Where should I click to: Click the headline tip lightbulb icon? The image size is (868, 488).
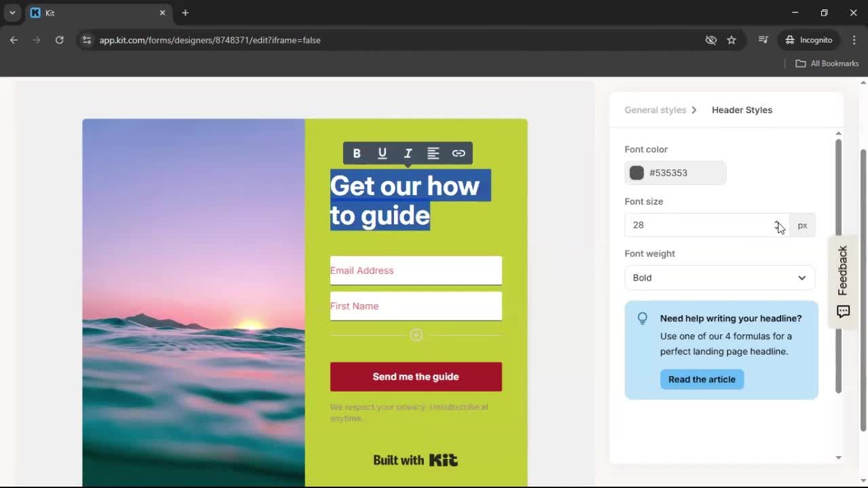tap(642, 318)
